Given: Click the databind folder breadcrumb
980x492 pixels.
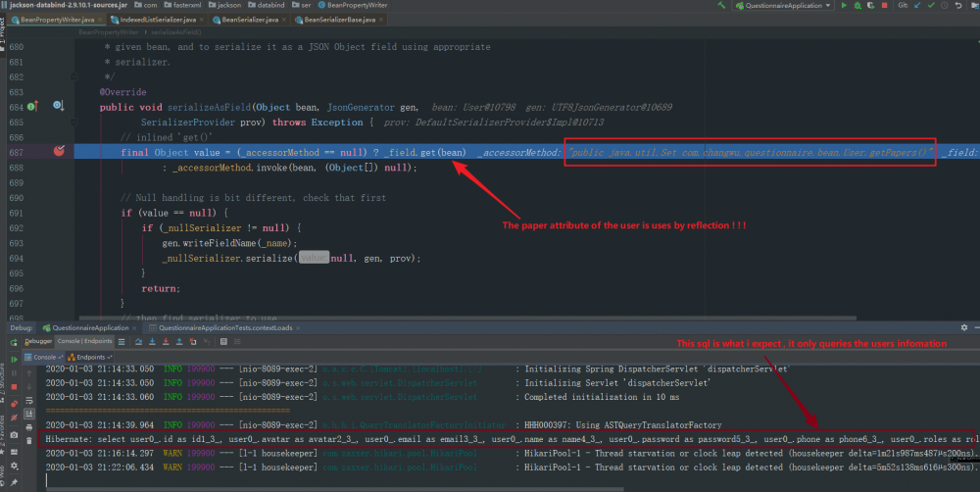Looking at the screenshot, I should pyautogui.click(x=267, y=5).
